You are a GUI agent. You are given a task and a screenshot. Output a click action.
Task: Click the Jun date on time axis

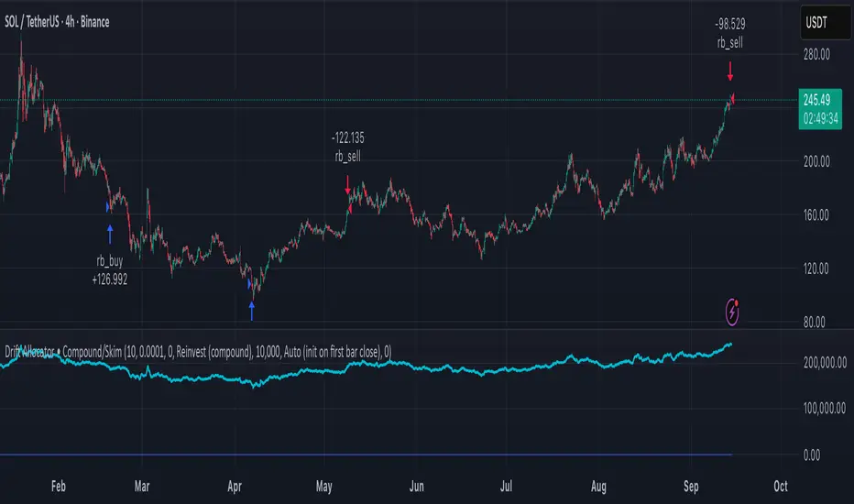click(x=417, y=486)
